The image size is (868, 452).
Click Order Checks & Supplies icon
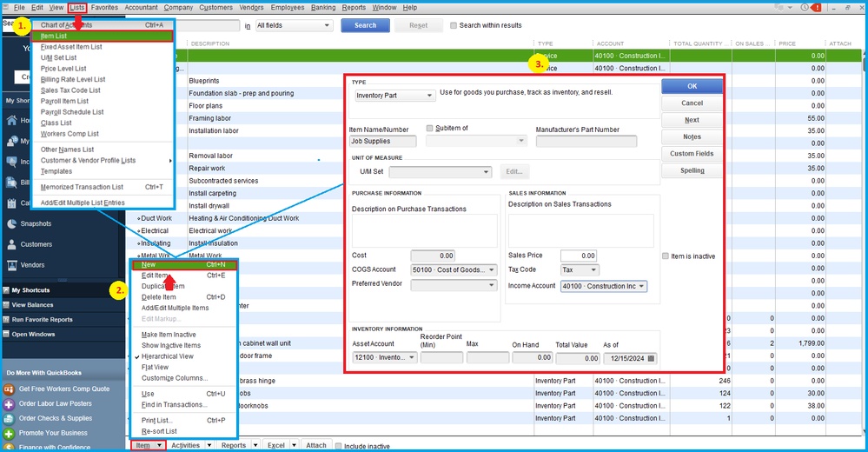point(9,419)
